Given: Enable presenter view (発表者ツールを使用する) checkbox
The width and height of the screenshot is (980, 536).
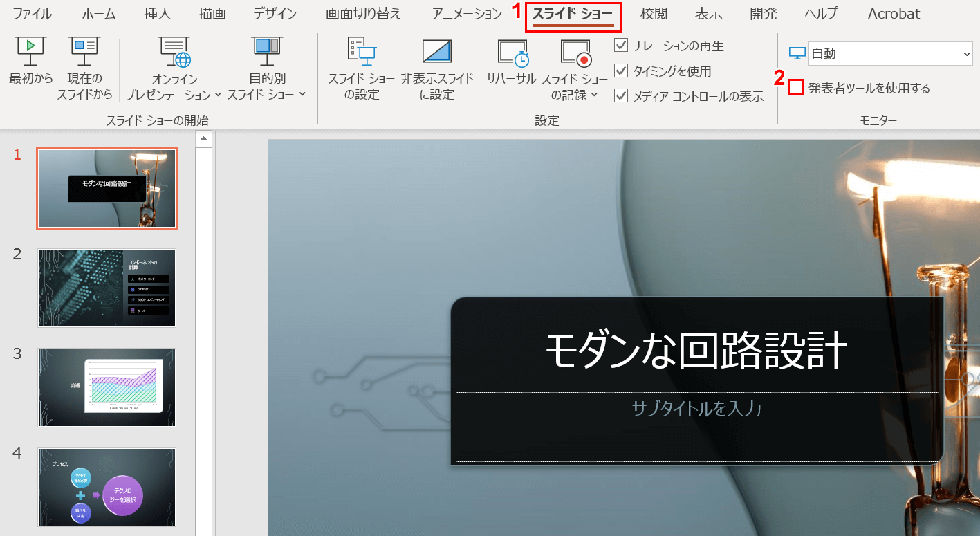Looking at the screenshot, I should click(x=796, y=88).
